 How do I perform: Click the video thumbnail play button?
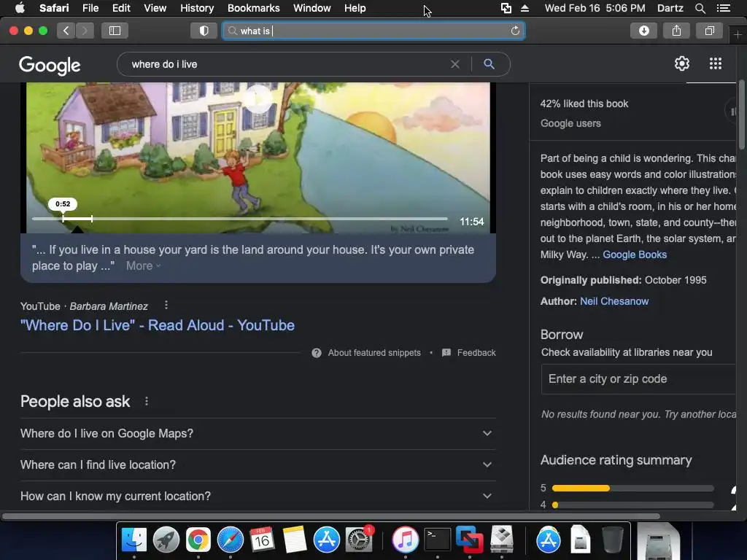click(258, 99)
